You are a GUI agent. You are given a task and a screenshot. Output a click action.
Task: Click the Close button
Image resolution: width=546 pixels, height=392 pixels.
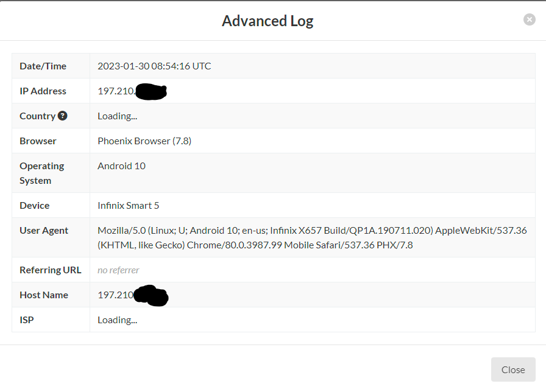pyautogui.click(x=513, y=369)
